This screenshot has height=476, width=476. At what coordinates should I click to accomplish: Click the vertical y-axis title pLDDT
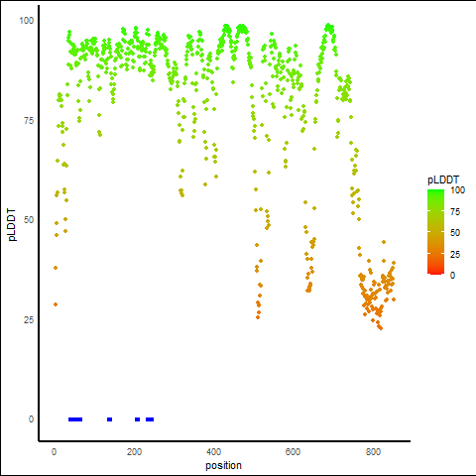coord(12,225)
